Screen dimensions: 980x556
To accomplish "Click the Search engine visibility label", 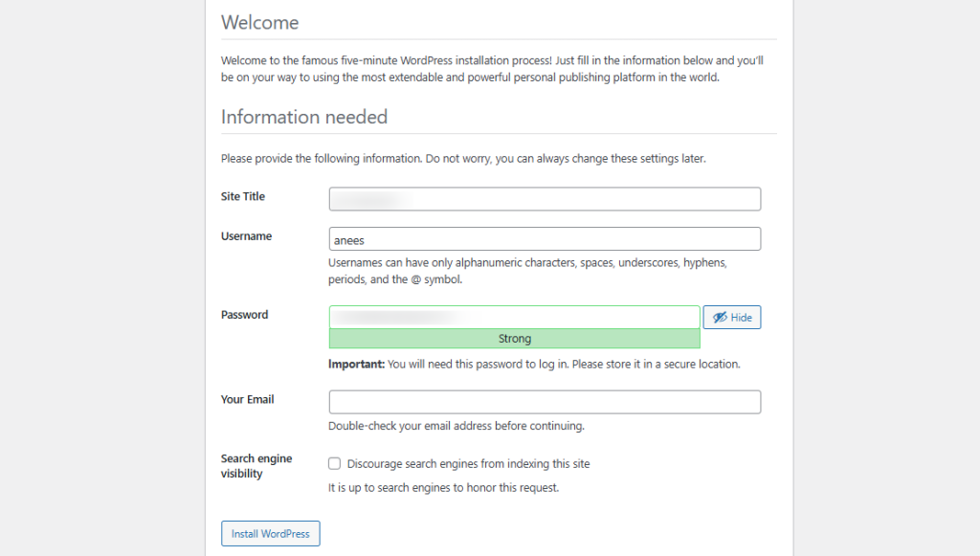I will (x=256, y=465).
